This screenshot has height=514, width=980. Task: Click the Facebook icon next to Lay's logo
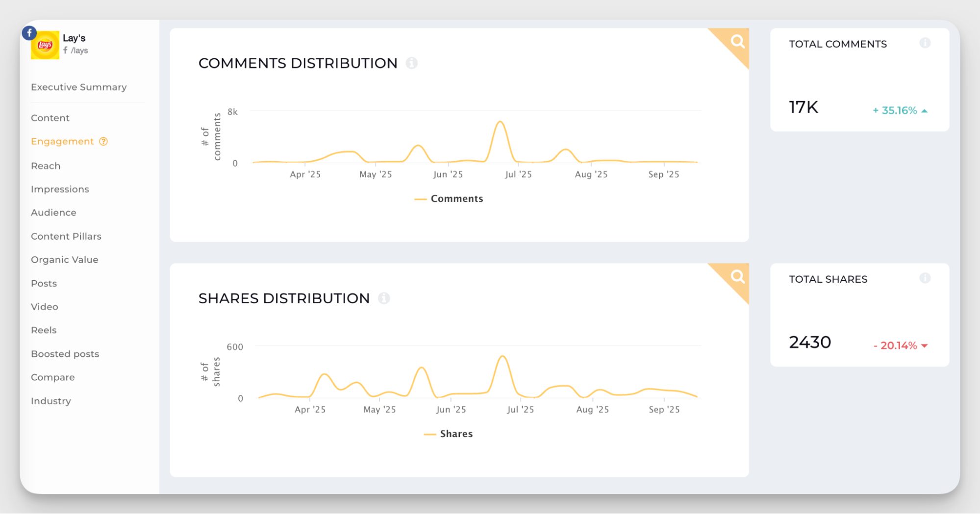click(x=29, y=32)
